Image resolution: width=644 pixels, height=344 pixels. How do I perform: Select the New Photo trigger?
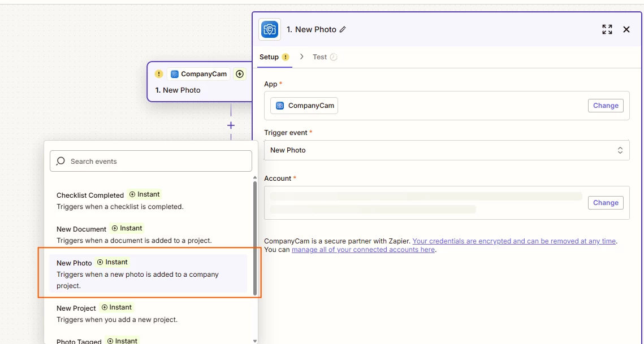148,273
